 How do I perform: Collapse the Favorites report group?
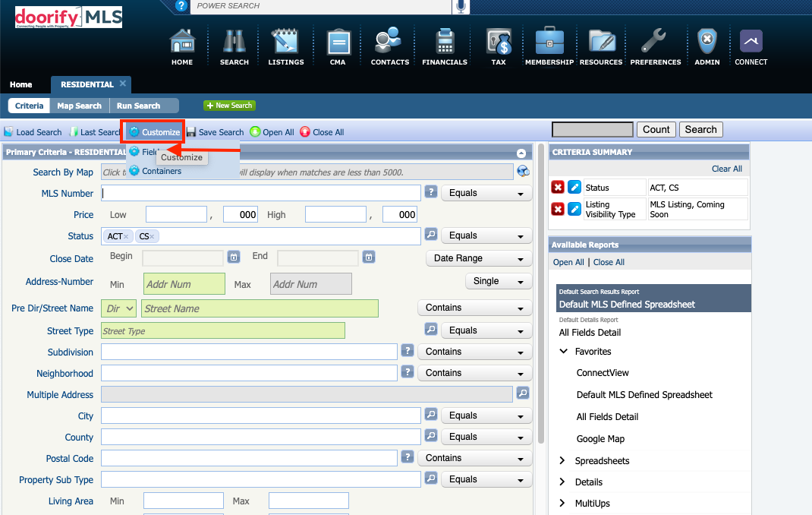point(563,352)
